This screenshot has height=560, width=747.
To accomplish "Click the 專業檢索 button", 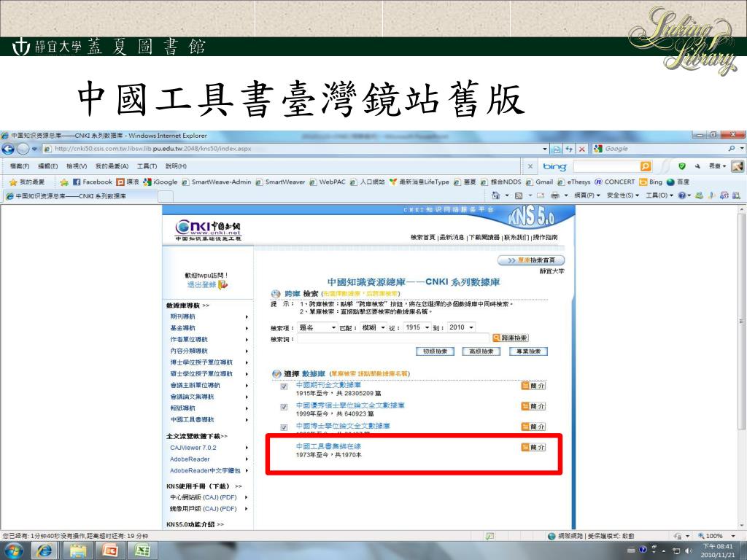I will point(529,351).
